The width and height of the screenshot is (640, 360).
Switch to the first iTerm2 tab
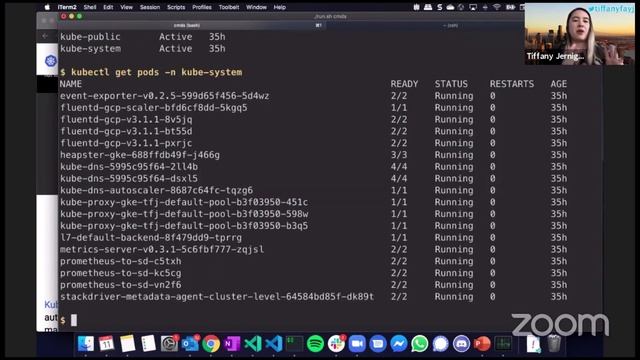pos(187,25)
